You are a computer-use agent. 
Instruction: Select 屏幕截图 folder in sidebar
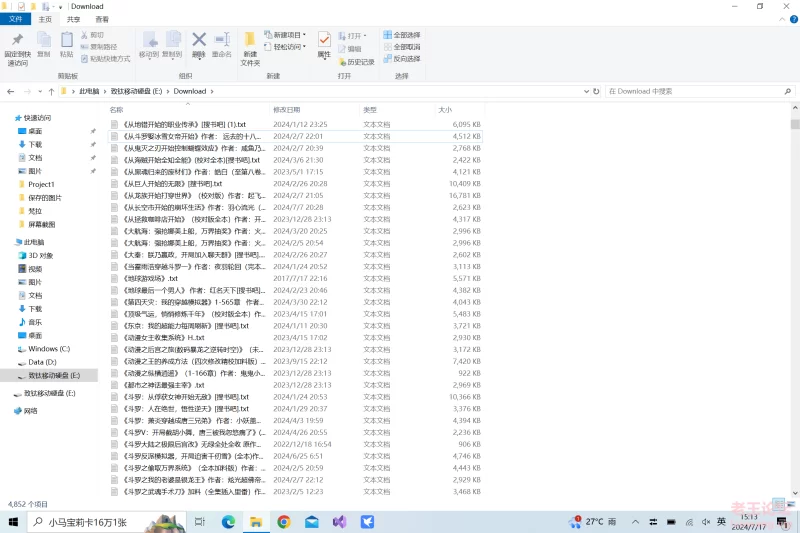tap(41, 224)
